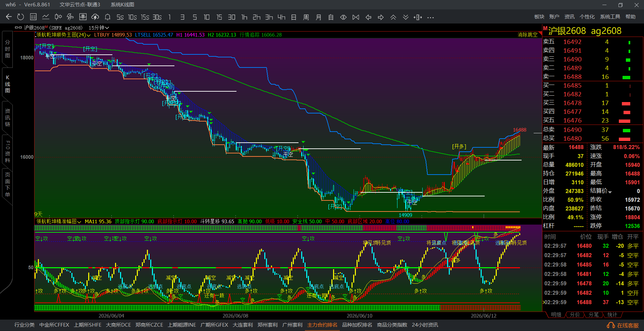Switch the chart to the 30s period
This screenshot has width=644, height=331.
tap(157, 17)
